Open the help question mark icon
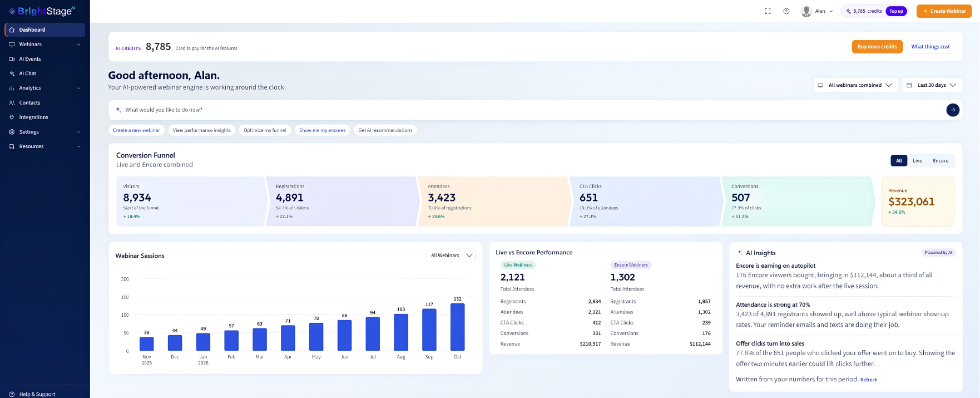This screenshot has height=398, width=980. 786,11
